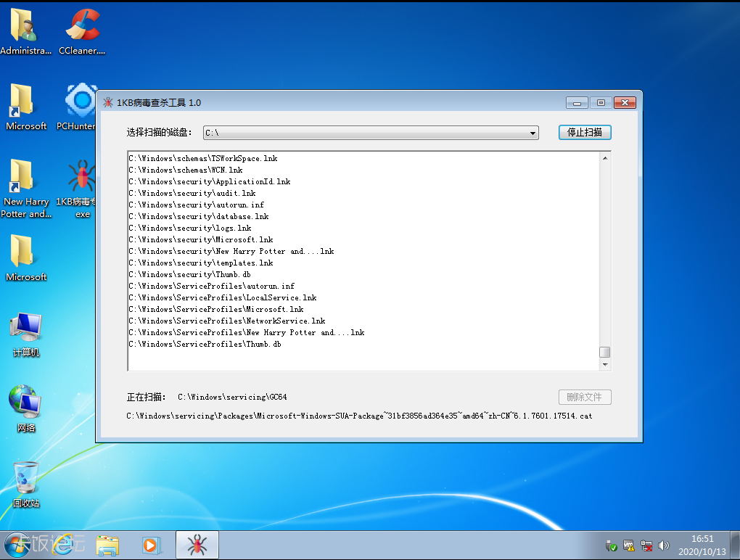Select the New Harry Potter and... shortcut icon

click(x=25, y=189)
